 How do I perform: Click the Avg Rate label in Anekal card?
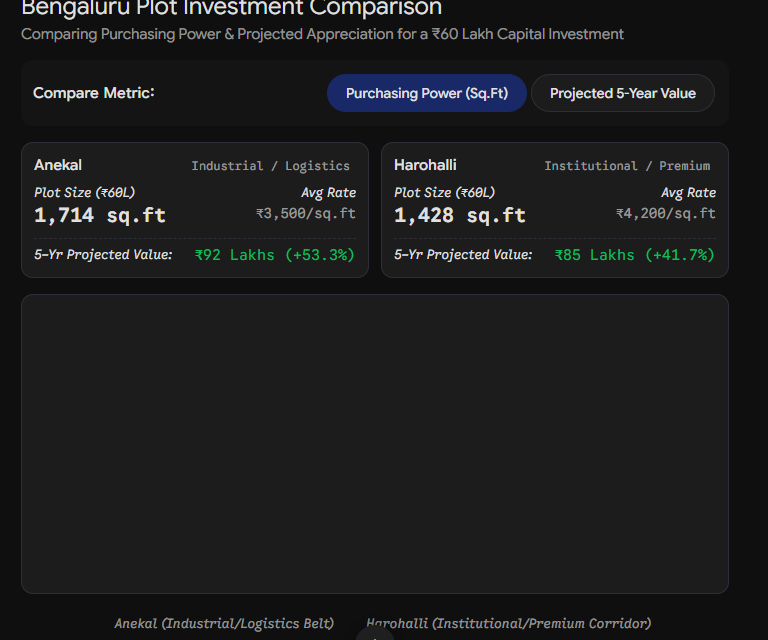coord(329,193)
